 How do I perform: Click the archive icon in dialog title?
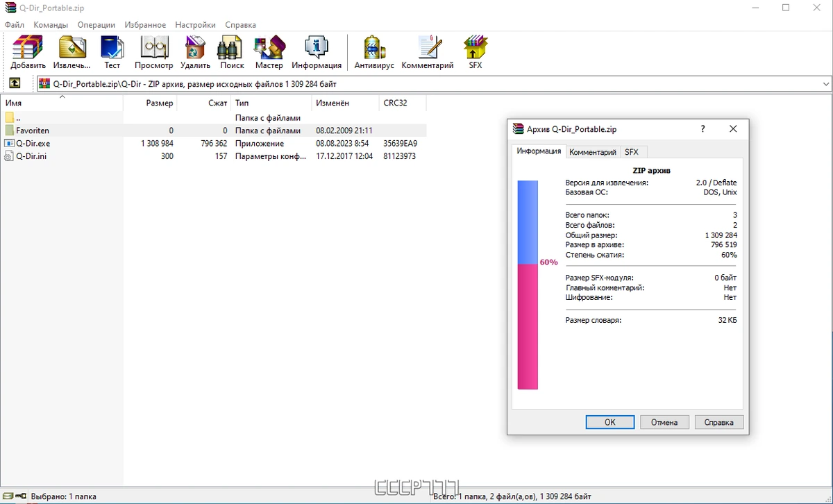[517, 129]
